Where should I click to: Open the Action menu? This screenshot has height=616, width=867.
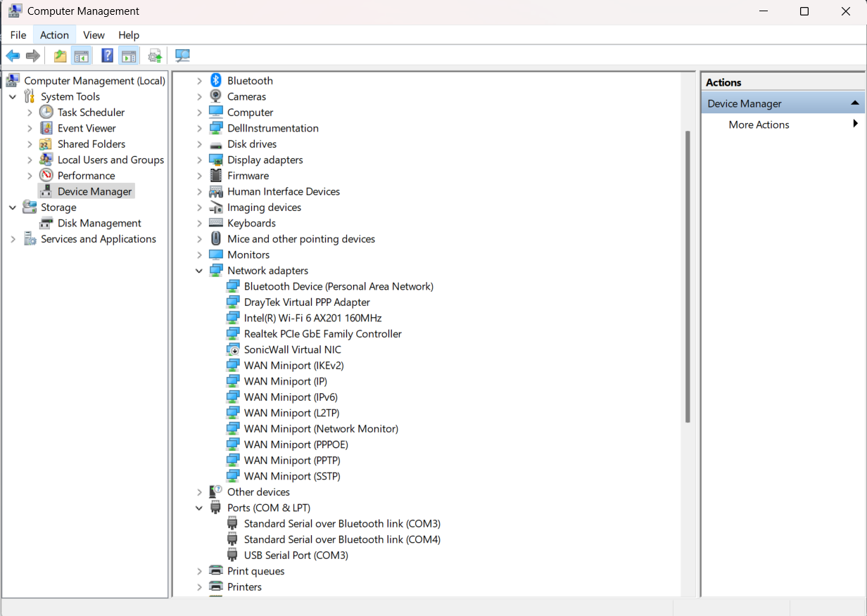pyautogui.click(x=54, y=35)
